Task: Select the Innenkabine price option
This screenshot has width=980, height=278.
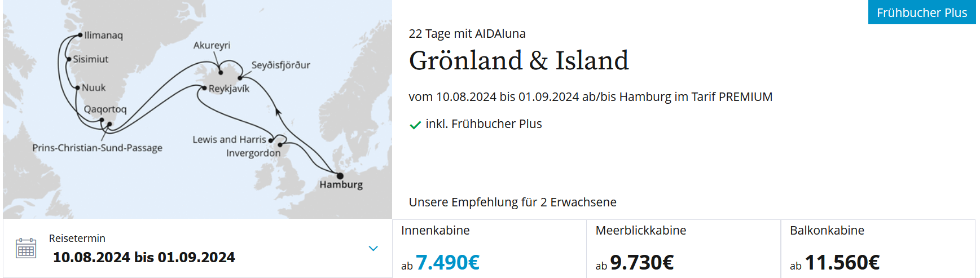Action: click(489, 248)
